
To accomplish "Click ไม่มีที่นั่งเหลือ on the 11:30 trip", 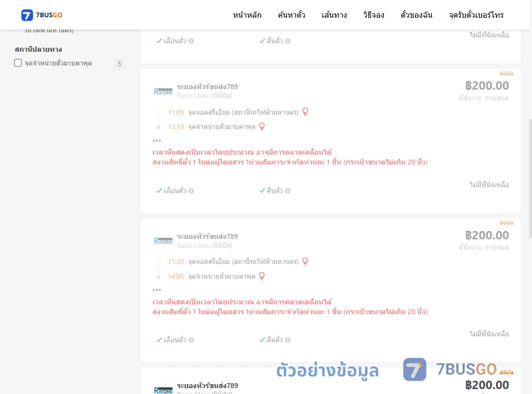I will (x=489, y=334).
